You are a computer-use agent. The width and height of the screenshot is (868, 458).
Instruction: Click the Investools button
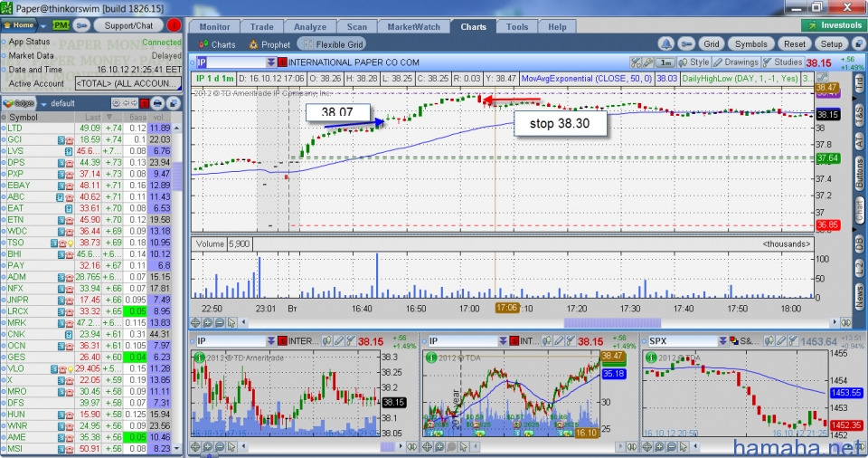(835, 25)
